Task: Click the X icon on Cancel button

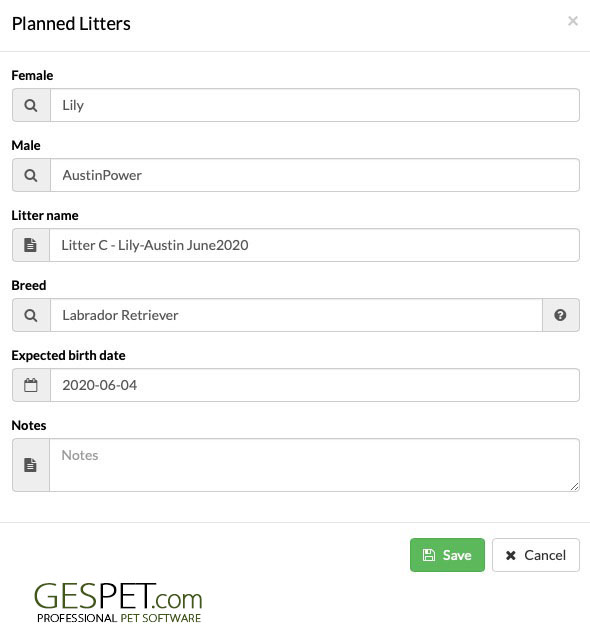Action: (511, 555)
